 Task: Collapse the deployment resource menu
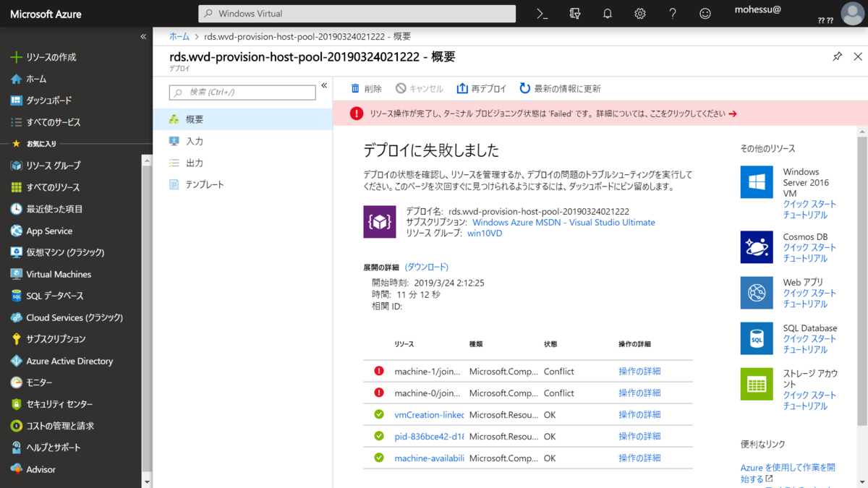click(x=324, y=85)
